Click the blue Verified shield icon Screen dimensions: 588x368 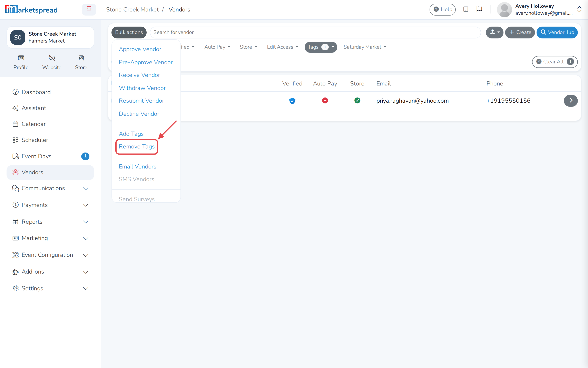coord(292,101)
